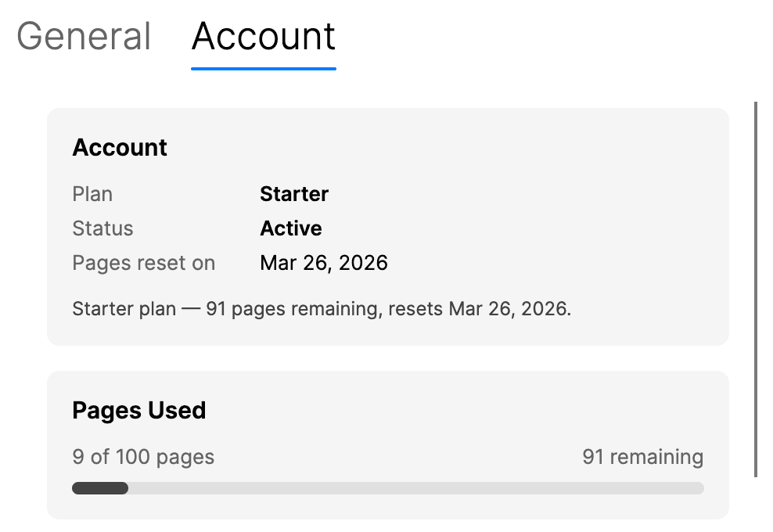Click the Account section heading

(119, 147)
